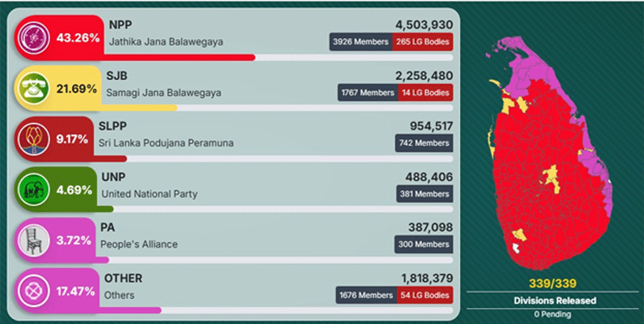
Task: Click the NPP compass party logo
Action: (x=34, y=38)
